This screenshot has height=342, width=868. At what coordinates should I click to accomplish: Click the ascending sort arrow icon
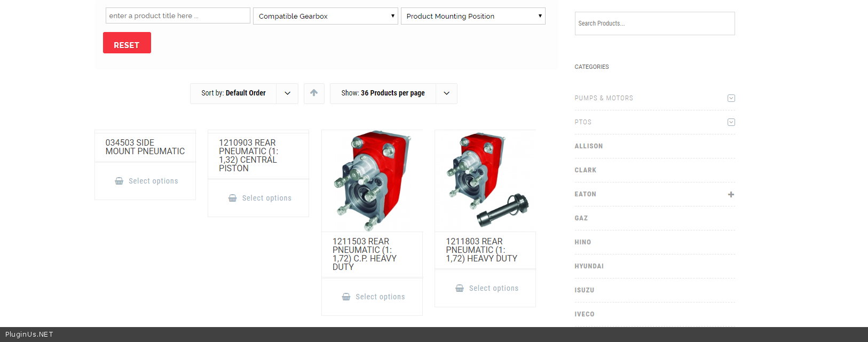(314, 93)
